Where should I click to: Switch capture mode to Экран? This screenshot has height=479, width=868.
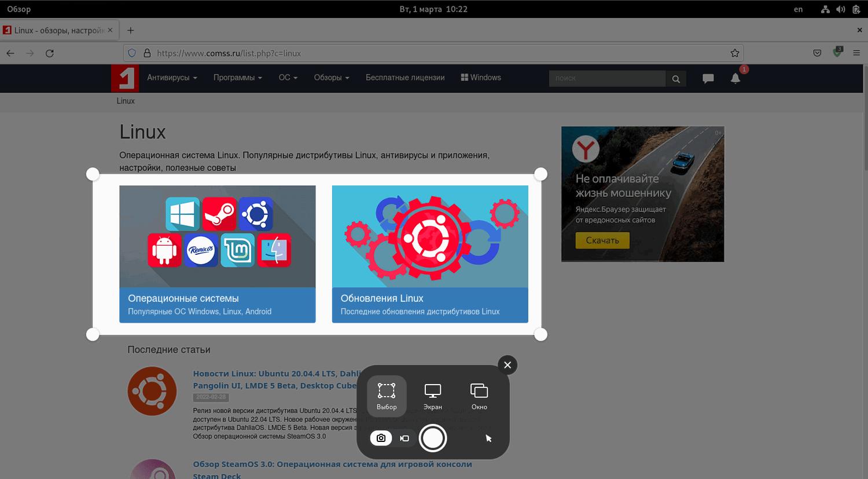point(433,396)
